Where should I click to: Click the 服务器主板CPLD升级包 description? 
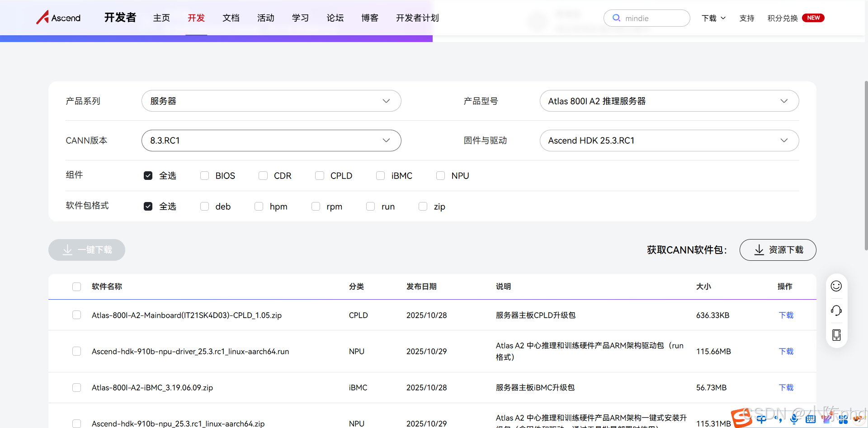pyautogui.click(x=536, y=315)
